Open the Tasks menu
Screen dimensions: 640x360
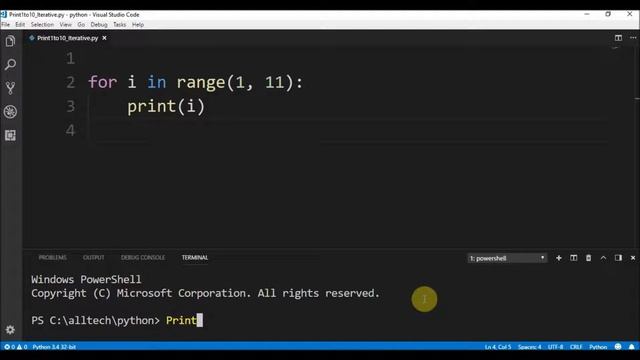pyautogui.click(x=120, y=24)
